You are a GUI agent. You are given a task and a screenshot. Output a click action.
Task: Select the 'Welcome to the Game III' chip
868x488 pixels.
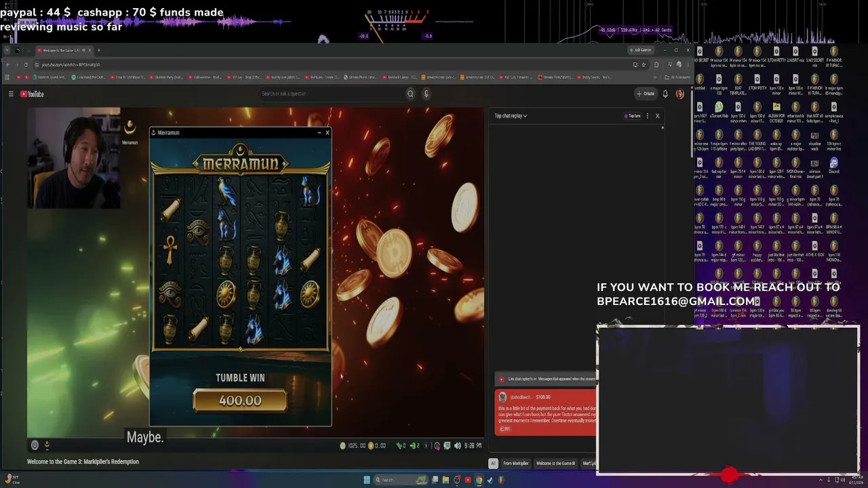point(555,464)
